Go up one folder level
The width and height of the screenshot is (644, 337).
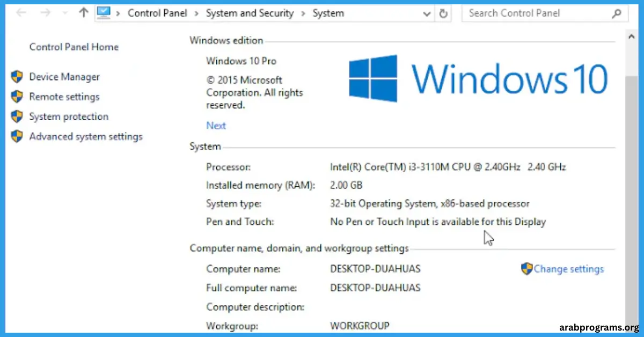point(83,13)
